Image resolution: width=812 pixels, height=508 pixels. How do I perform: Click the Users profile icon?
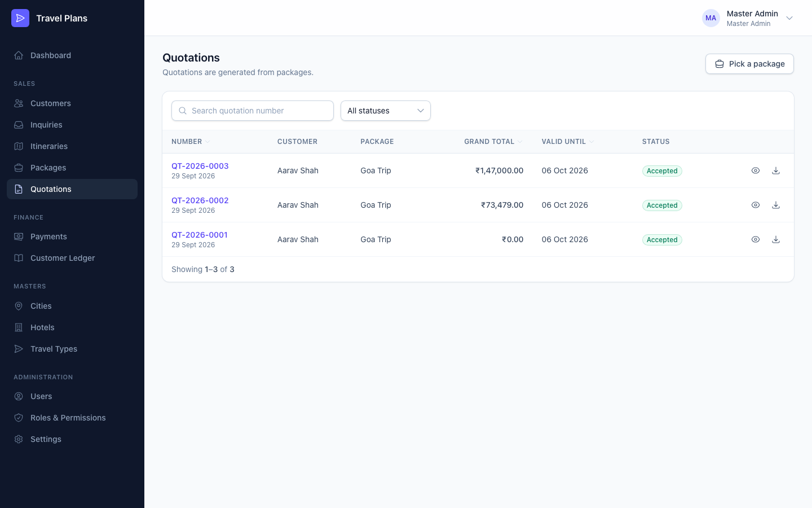pos(19,396)
